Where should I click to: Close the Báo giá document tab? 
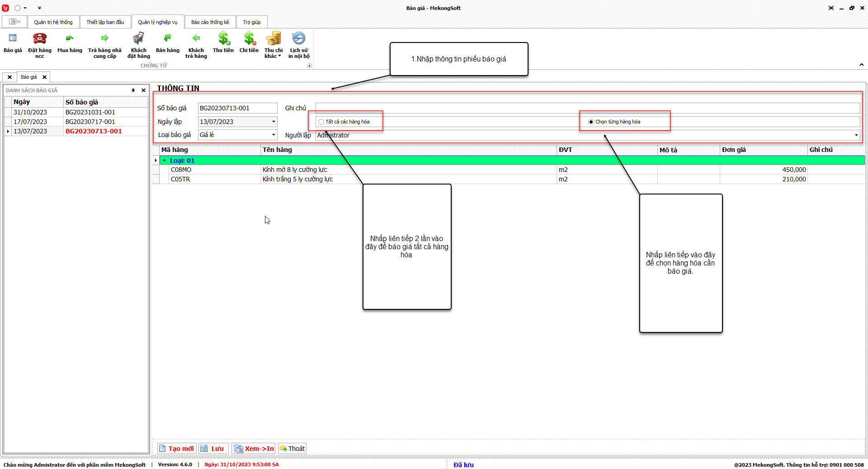point(44,77)
